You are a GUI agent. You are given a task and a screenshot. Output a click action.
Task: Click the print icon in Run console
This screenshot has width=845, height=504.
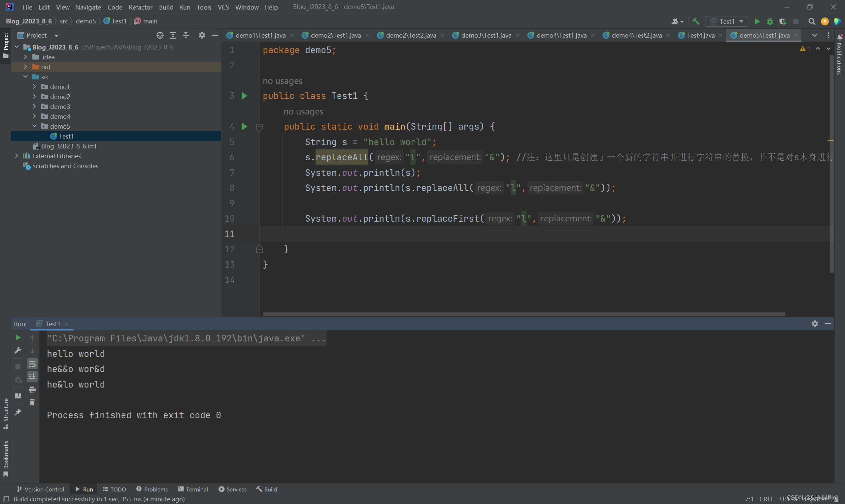point(32,389)
